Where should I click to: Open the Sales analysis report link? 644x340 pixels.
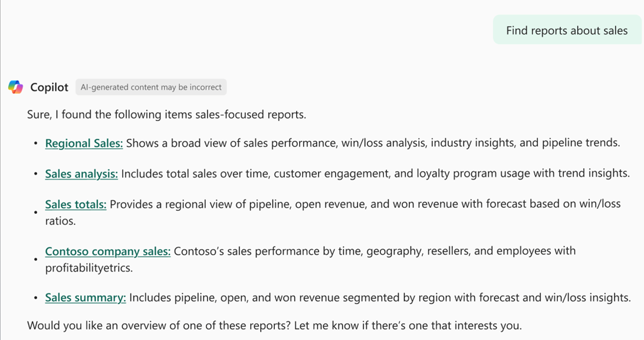(x=81, y=174)
